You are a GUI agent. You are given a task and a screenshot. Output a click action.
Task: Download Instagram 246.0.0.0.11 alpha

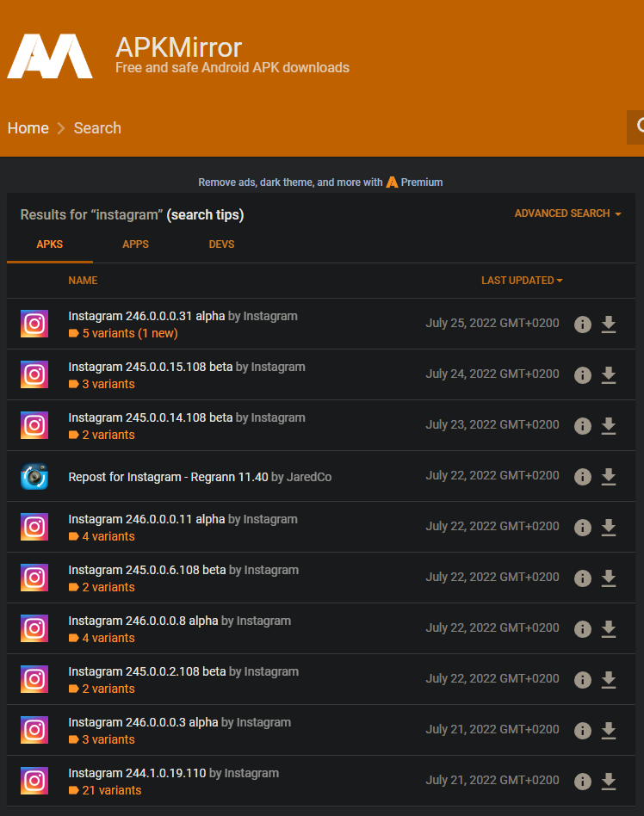tap(609, 527)
